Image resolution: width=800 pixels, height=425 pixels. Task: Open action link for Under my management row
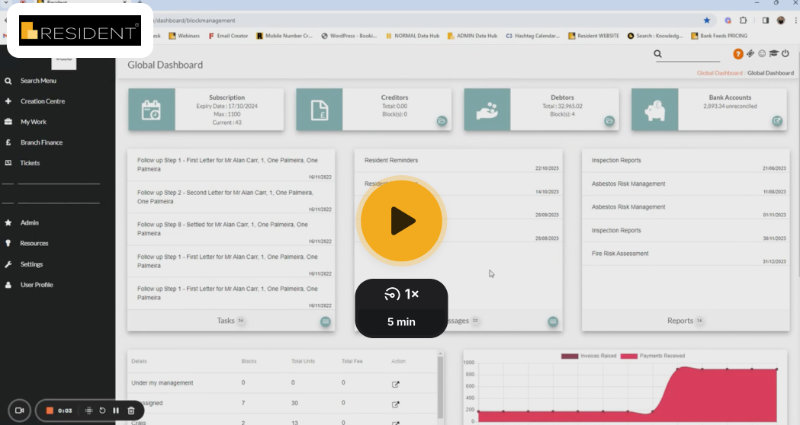tap(394, 383)
